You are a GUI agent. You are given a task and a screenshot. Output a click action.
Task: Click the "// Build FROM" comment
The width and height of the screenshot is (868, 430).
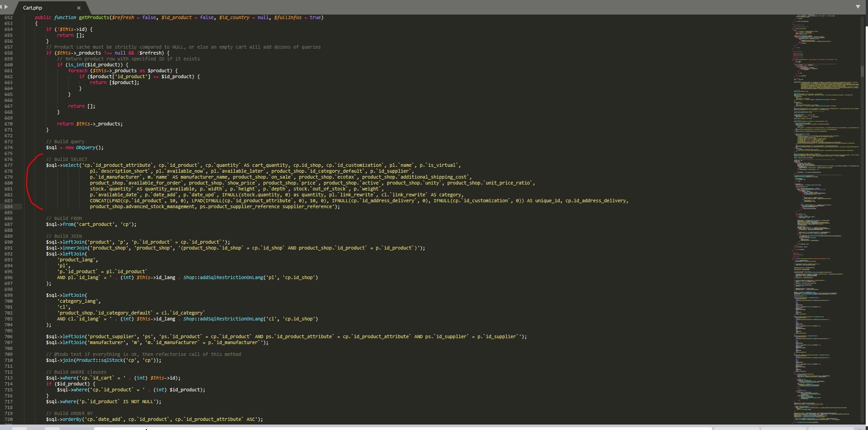64,219
